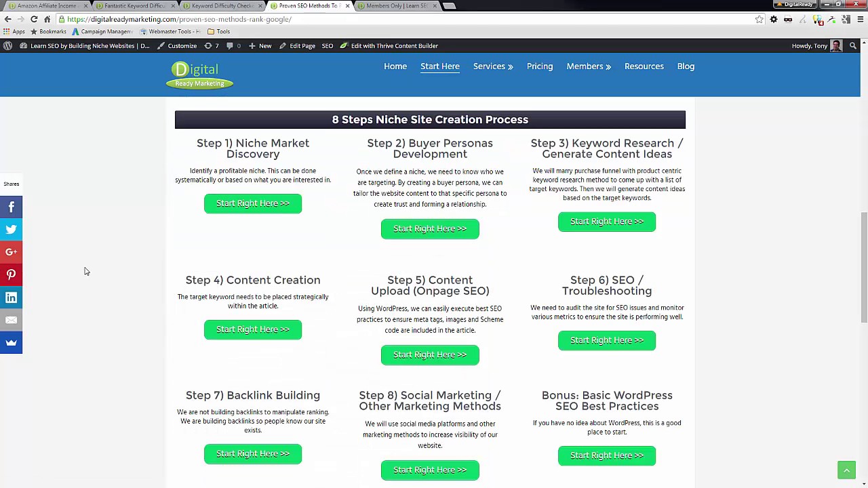Start Step 7 Backlink Building

[253, 454]
